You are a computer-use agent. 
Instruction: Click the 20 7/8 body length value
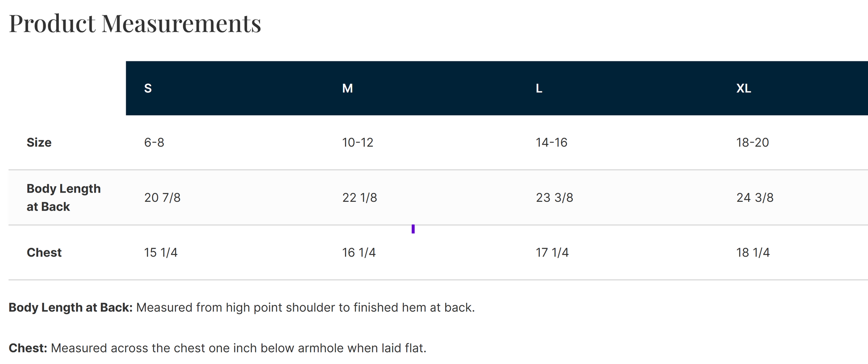point(162,197)
